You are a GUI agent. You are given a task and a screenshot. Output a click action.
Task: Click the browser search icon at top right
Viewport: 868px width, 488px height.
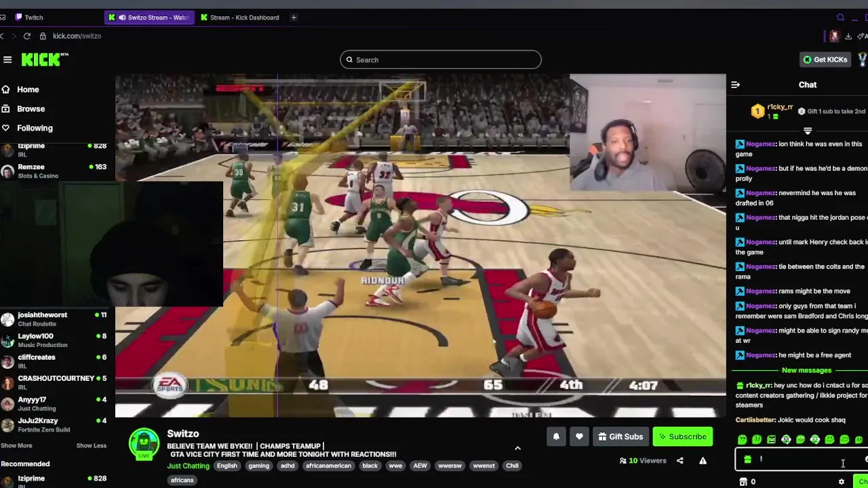coord(841,18)
